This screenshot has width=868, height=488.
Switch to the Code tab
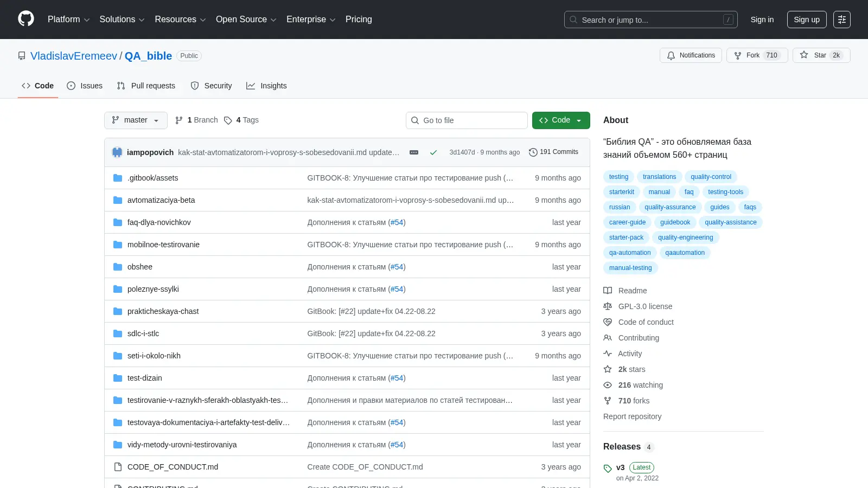(38, 86)
